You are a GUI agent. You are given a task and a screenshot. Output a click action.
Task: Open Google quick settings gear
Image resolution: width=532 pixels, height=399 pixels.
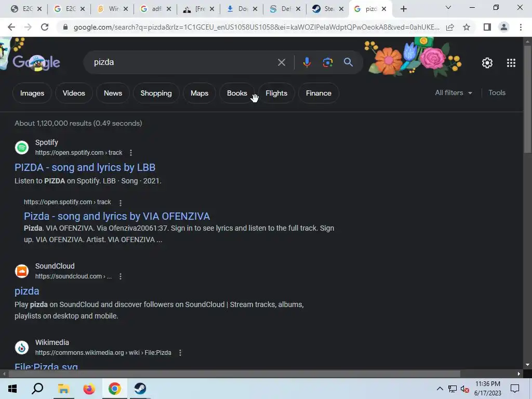[x=487, y=63]
